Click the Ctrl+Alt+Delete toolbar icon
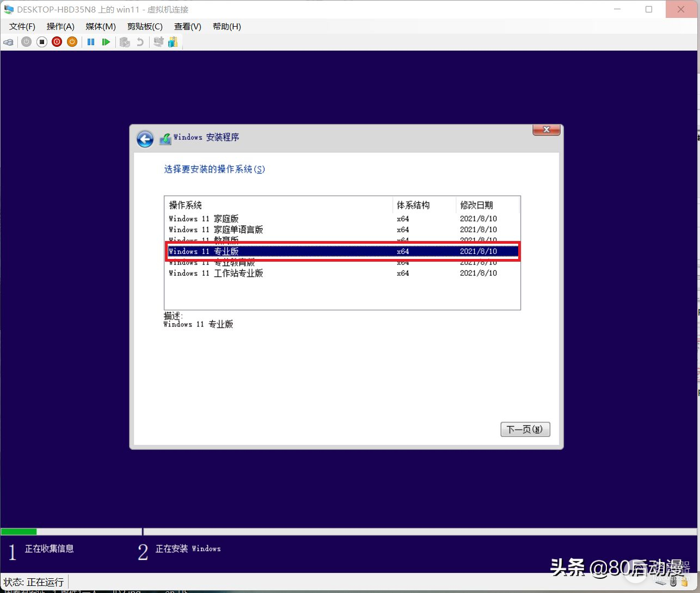Screen dimensions: 700x593 (x=9, y=42)
